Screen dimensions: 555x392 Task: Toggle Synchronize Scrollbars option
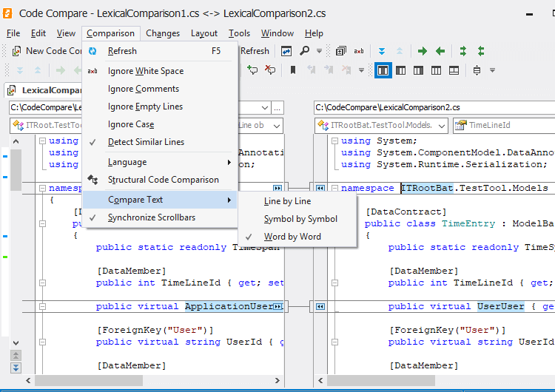(152, 217)
